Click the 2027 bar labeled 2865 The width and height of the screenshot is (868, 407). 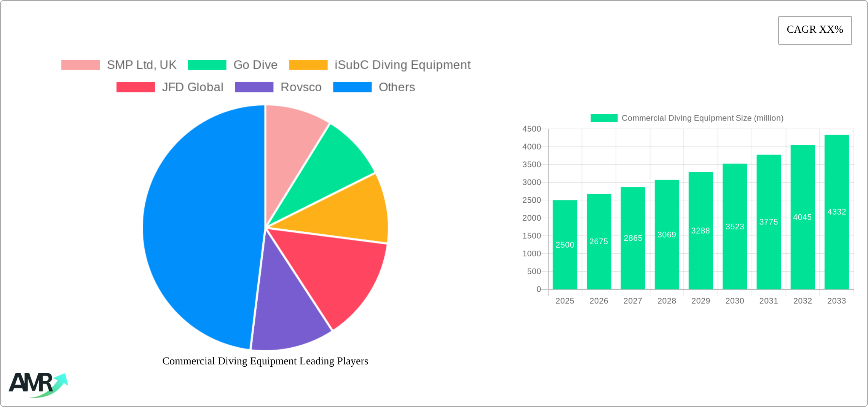click(x=633, y=238)
